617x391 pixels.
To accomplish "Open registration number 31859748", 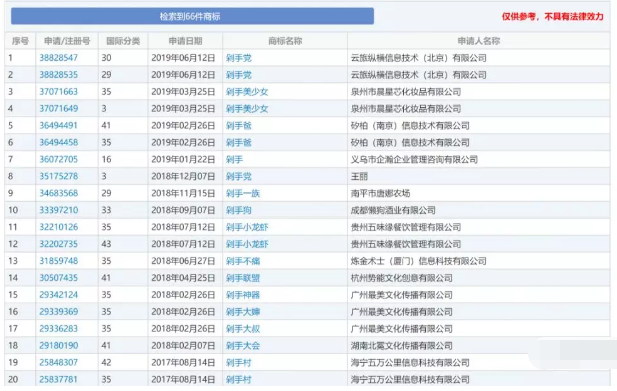I will (x=58, y=261).
